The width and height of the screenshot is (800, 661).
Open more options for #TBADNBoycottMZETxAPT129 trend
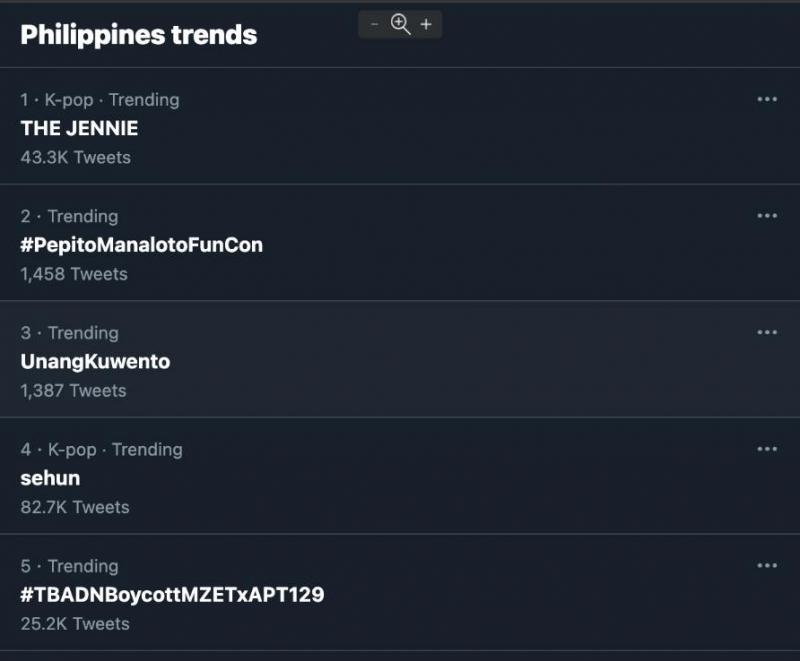pos(767,566)
